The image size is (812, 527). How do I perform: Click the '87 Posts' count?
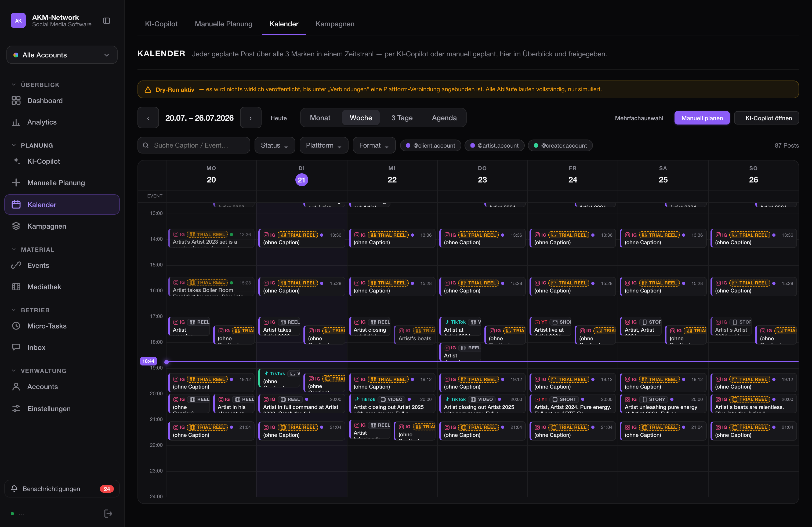(786, 145)
